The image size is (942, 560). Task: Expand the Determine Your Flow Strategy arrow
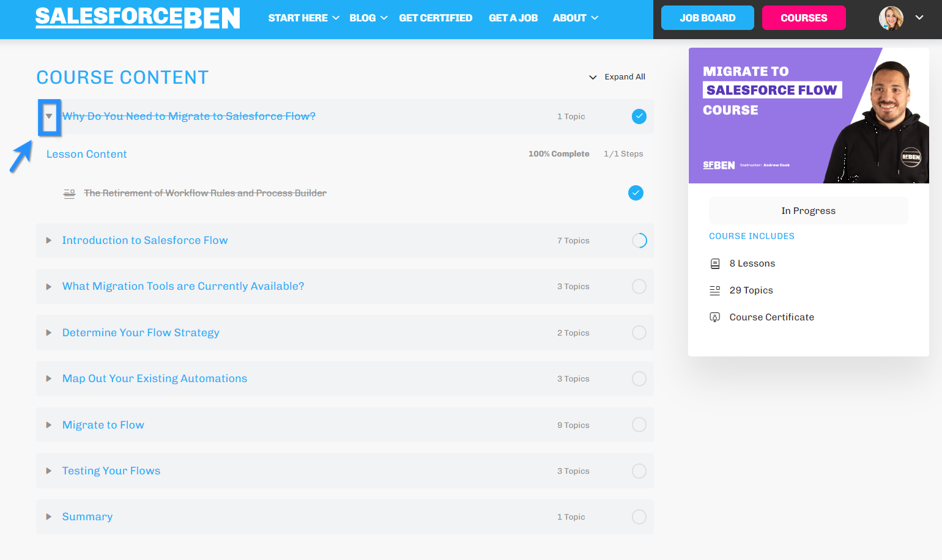click(49, 333)
